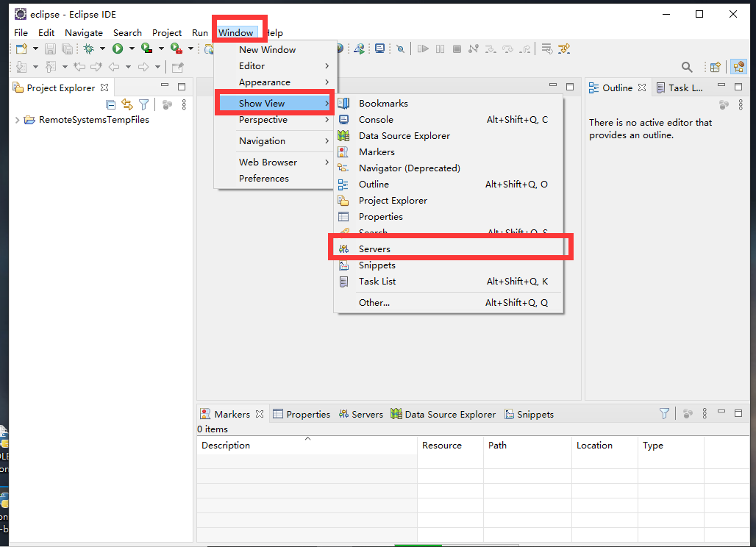Click the profile launch icon left of monitor icon
The image size is (756, 547).
pos(359,49)
